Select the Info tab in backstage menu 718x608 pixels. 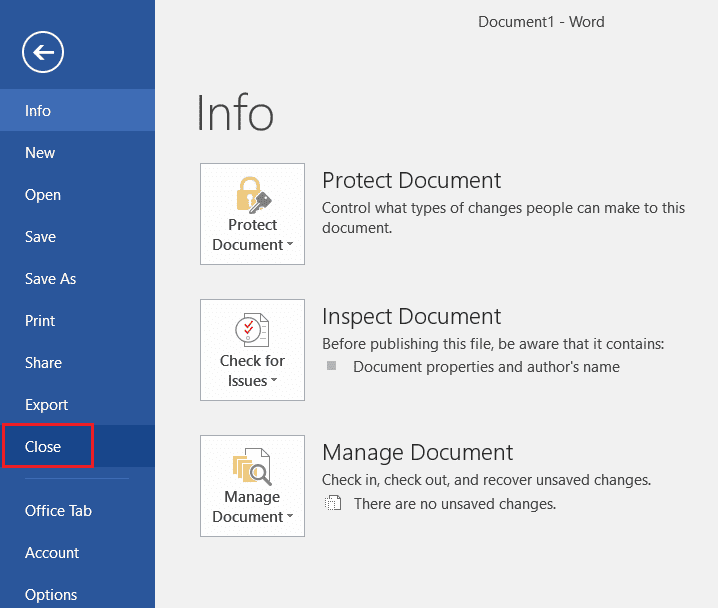click(77, 110)
